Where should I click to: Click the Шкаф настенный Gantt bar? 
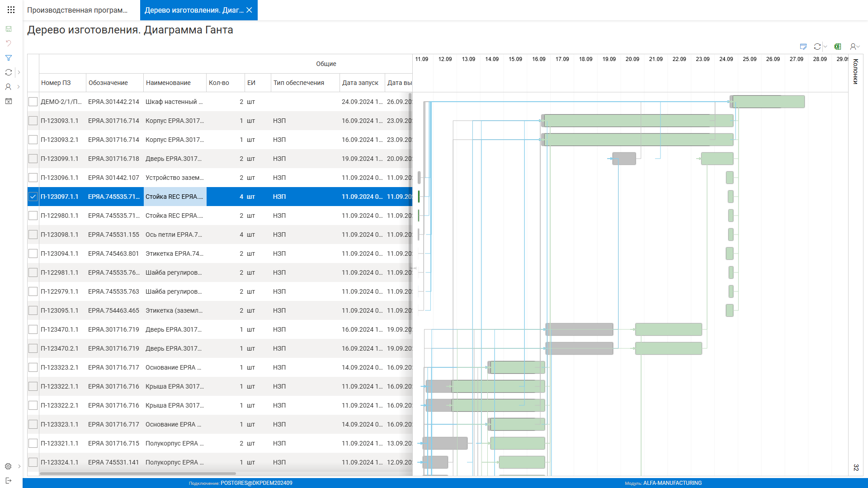coord(768,102)
